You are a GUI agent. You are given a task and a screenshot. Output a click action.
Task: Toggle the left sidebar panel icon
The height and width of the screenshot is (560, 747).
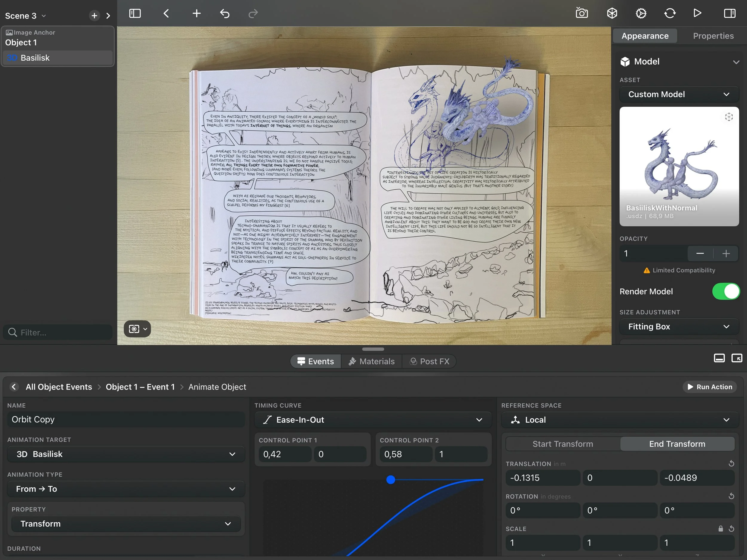point(135,13)
